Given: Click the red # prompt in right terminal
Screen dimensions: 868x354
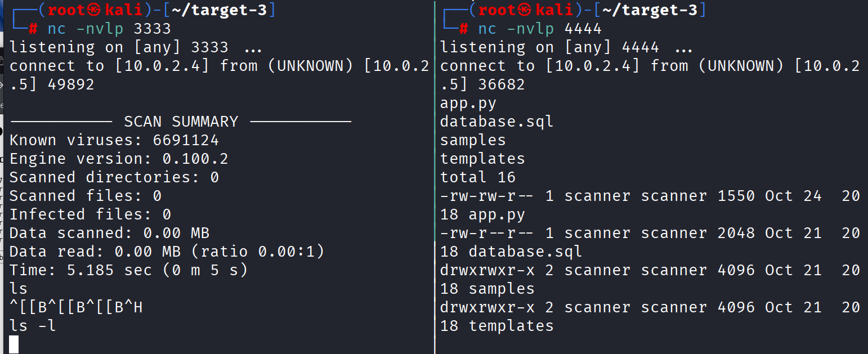Looking at the screenshot, I should [464, 29].
